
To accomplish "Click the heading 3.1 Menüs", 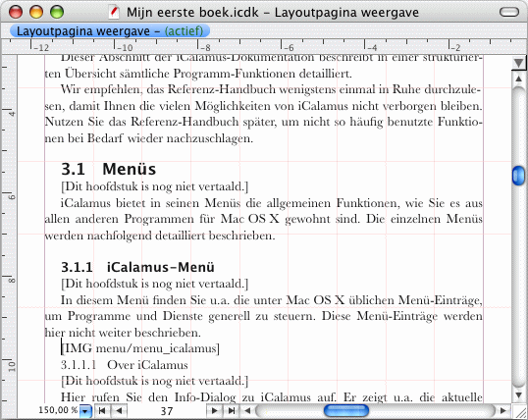I will tap(108, 169).
